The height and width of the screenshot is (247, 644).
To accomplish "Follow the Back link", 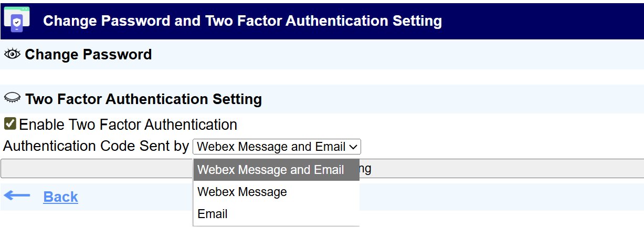I will (x=60, y=197).
